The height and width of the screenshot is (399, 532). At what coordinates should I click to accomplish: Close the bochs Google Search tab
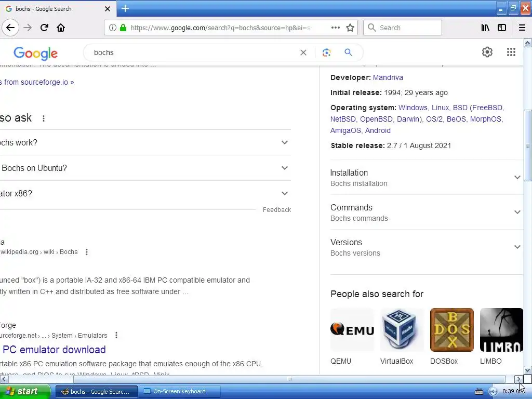[x=108, y=9]
